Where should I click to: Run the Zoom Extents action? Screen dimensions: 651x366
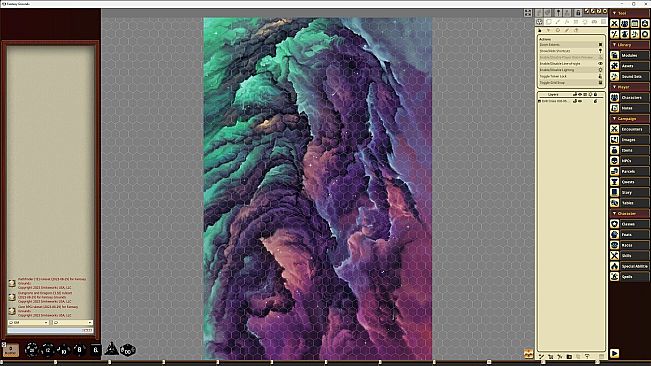pyautogui.click(x=570, y=44)
